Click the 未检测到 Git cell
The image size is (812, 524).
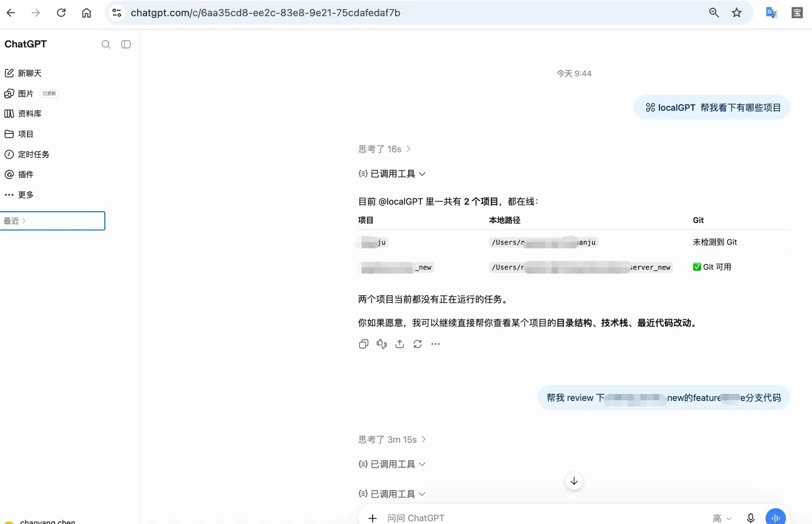(x=715, y=242)
